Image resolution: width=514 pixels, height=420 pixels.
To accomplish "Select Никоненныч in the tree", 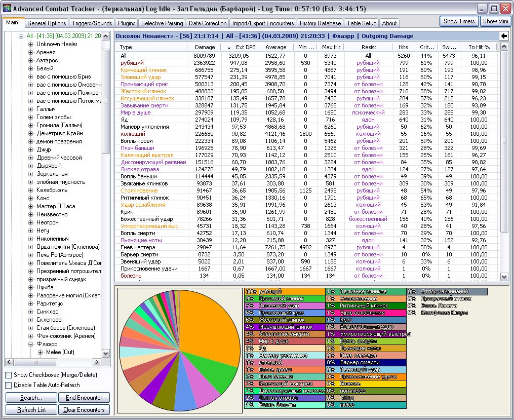I will click(53, 239).
